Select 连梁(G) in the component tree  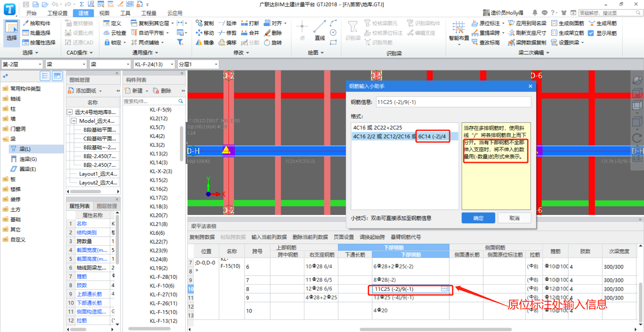(x=28, y=159)
